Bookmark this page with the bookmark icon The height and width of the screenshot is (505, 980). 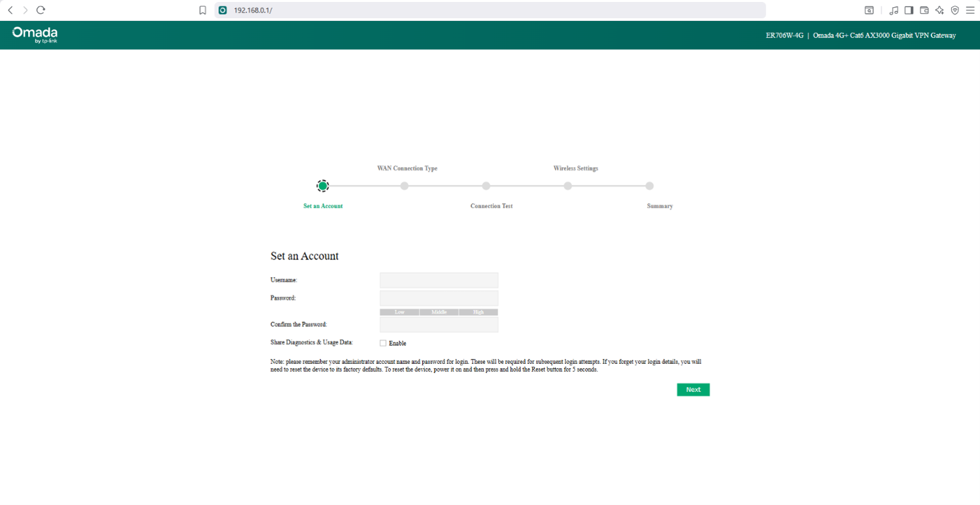(203, 10)
